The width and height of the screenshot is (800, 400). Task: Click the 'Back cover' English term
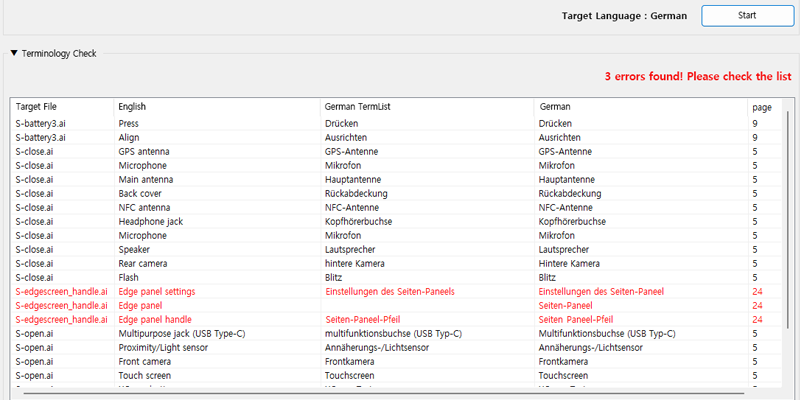(x=141, y=194)
